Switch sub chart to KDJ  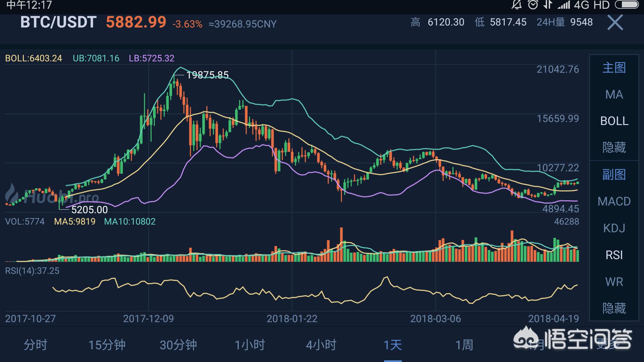(614, 228)
